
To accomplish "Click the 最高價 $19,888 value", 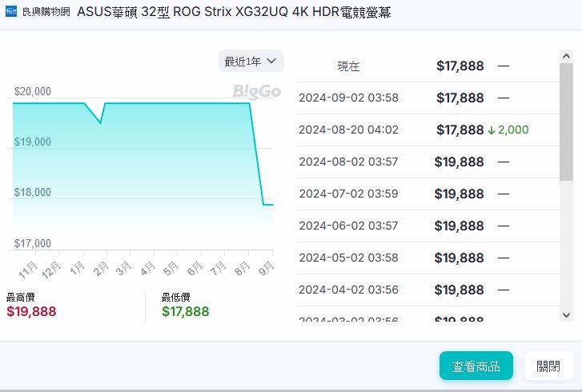I will (x=31, y=311).
